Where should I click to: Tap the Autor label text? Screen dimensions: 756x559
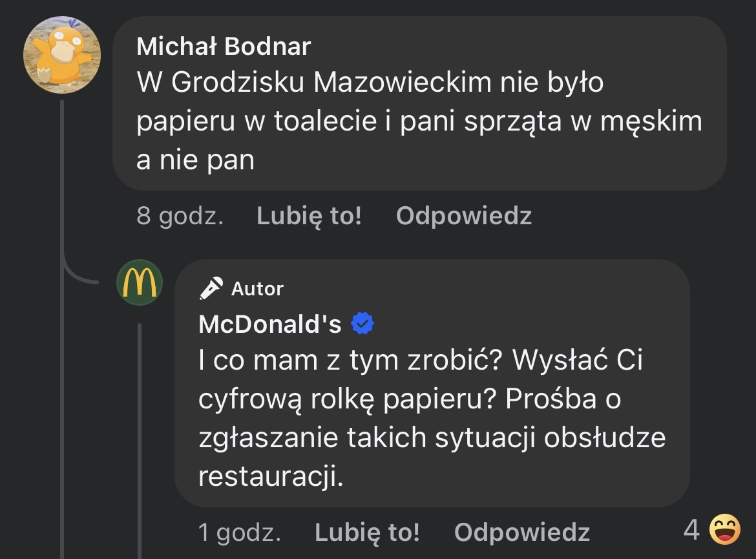click(x=257, y=289)
